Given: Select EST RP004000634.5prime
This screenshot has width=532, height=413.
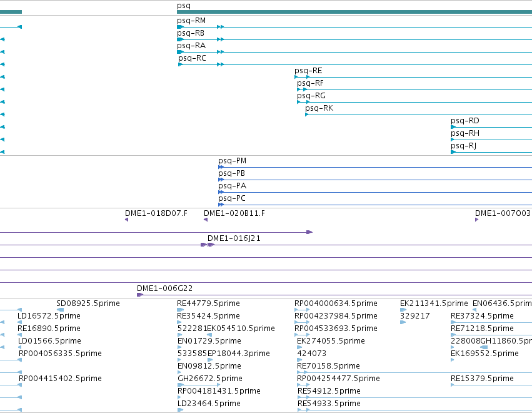Looking at the screenshot, I should (336, 303).
